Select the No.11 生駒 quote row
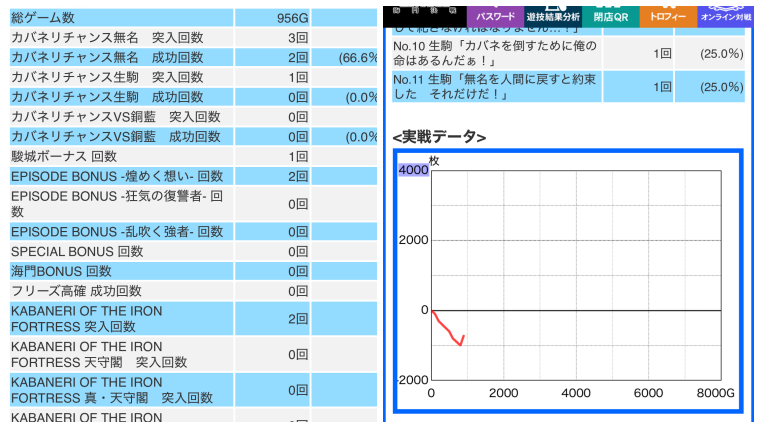Image resolution: width=760 pixels, height=428 pixels. point(569,87)
